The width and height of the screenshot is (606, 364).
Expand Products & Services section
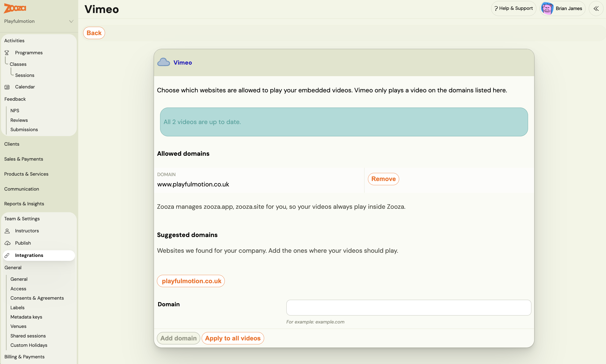point(26,174)
